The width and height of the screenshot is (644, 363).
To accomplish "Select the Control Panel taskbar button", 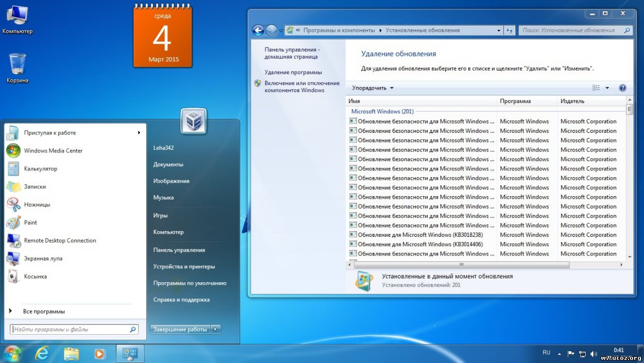I will [x=130, y=354].
